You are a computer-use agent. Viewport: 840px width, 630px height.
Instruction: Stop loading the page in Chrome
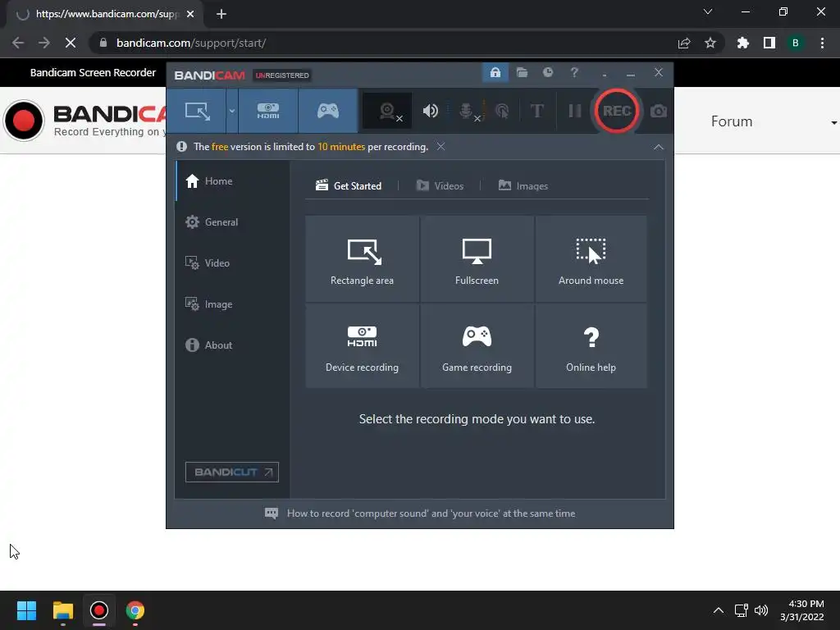[71, 43]
